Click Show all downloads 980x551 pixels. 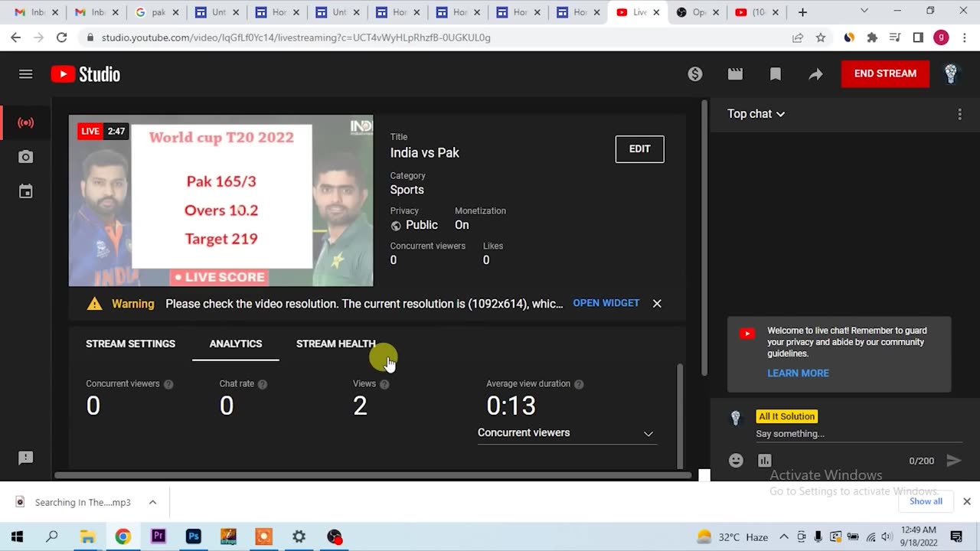coord(926,501)
